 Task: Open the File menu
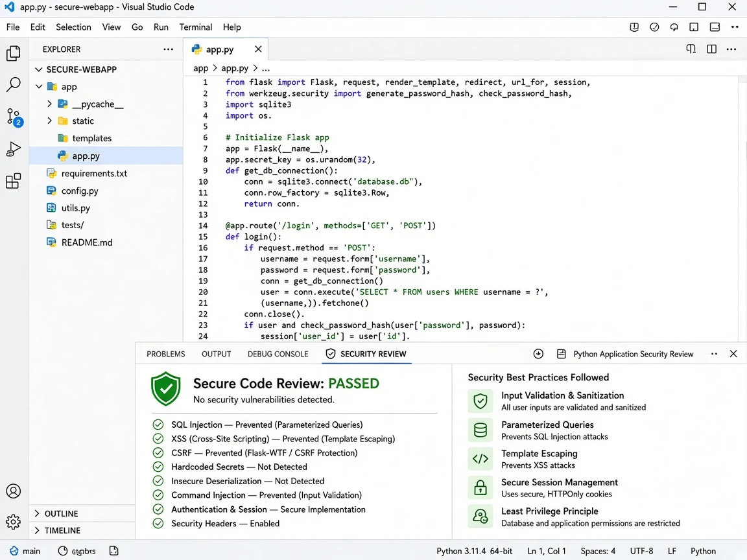(x=13, y=27)
